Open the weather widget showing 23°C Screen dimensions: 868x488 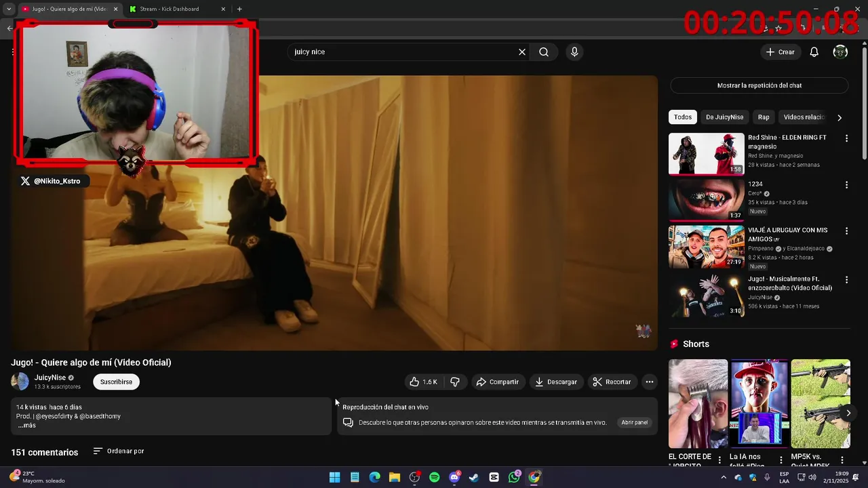(x=37, y=477)
